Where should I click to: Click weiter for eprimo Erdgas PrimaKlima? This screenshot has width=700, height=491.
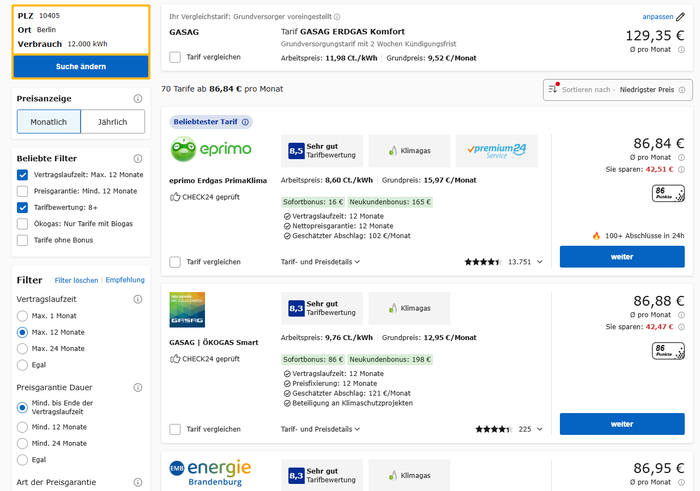(x=621, y=257)
